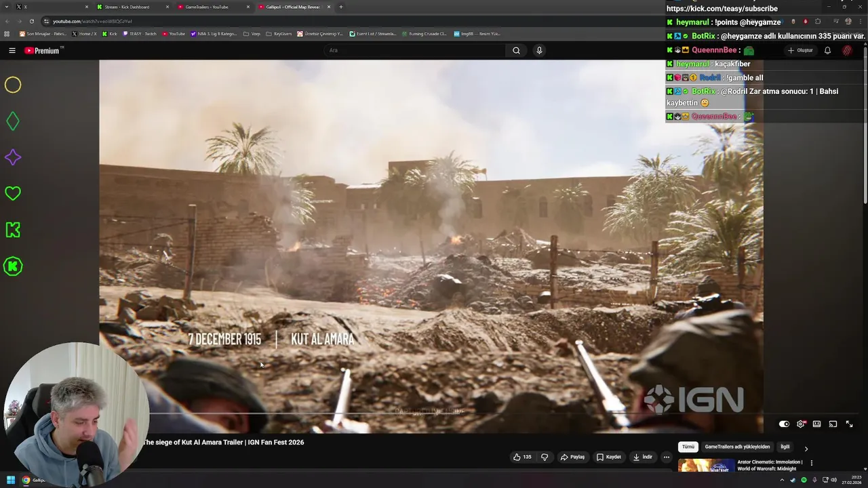Click the youtube.com address bar URL
Viewport: 868px width, 488px height.
click(x=92, y=21)
